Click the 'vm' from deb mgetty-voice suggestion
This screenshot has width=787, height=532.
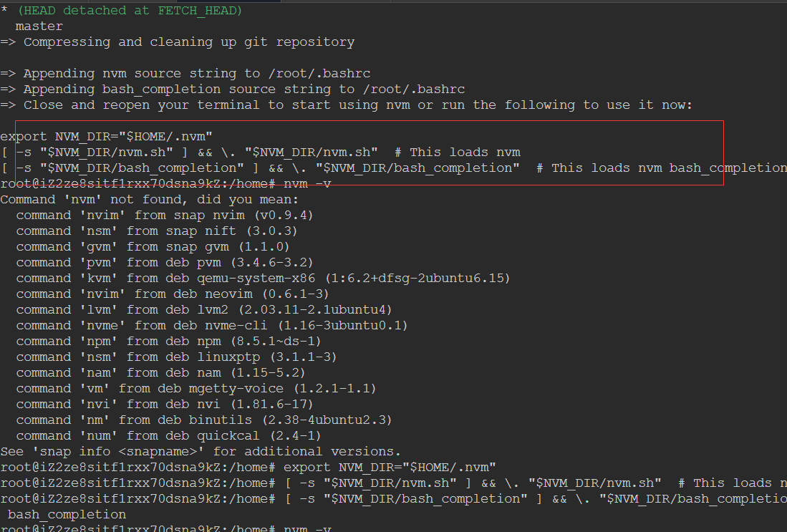click(196, 389)
